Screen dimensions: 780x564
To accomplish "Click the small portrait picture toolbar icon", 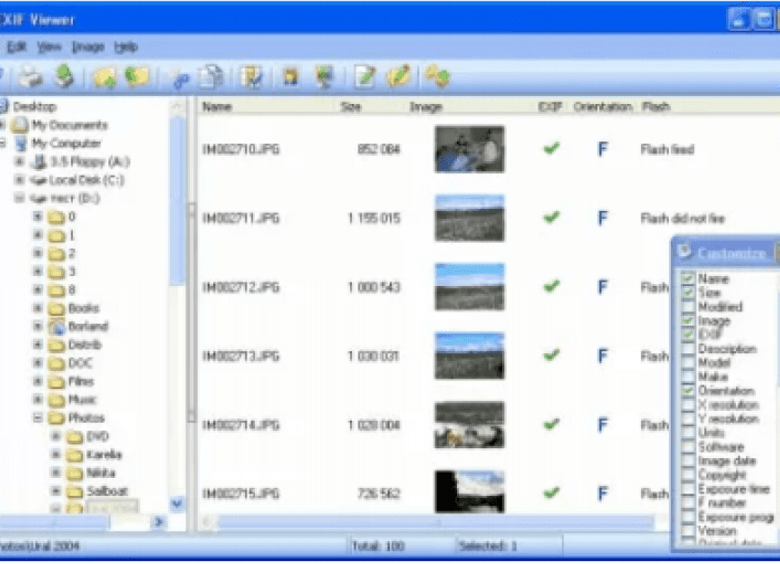I will tap(291, 77).
